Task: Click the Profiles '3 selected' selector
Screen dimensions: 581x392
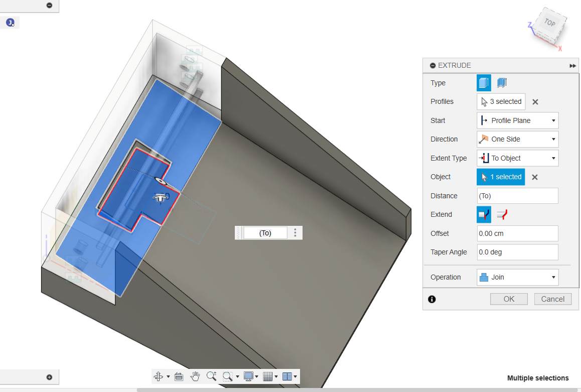Action: click(501, 101)
